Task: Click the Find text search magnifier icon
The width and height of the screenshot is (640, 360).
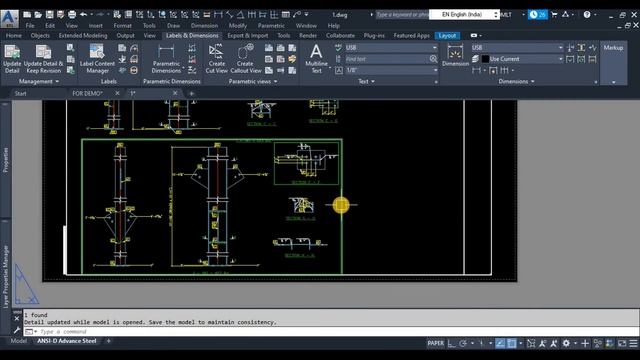Action: tap(433, 59)
